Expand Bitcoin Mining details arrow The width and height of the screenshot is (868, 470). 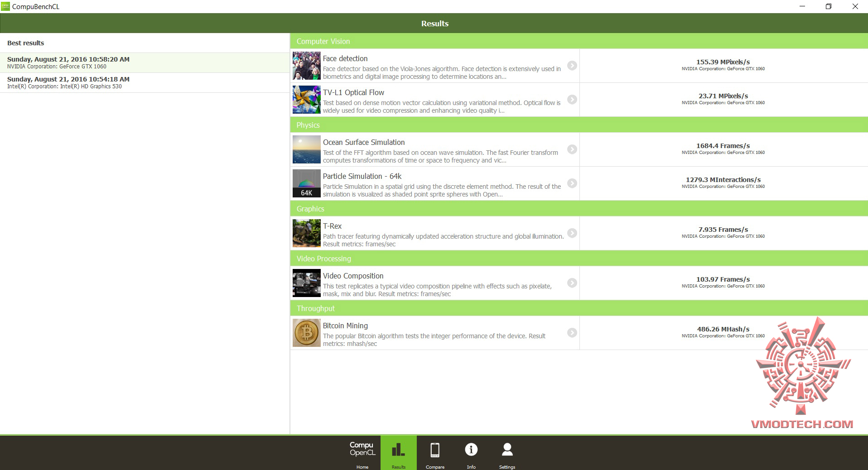pyautogui.click(x=572, y=333)
